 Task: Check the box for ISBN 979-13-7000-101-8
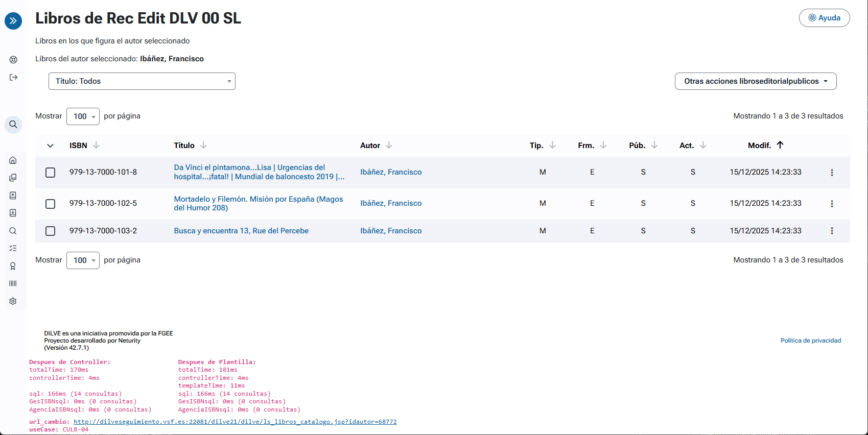point(51,173)
